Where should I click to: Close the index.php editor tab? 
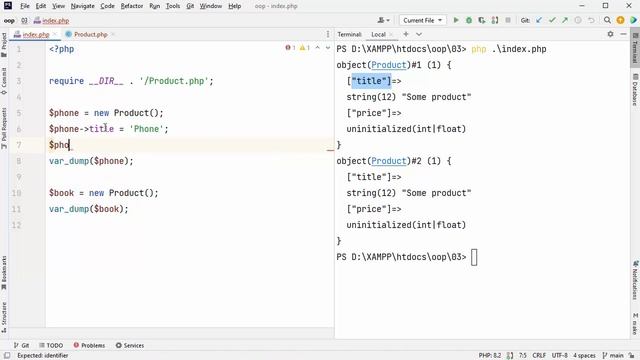(55, 35)
